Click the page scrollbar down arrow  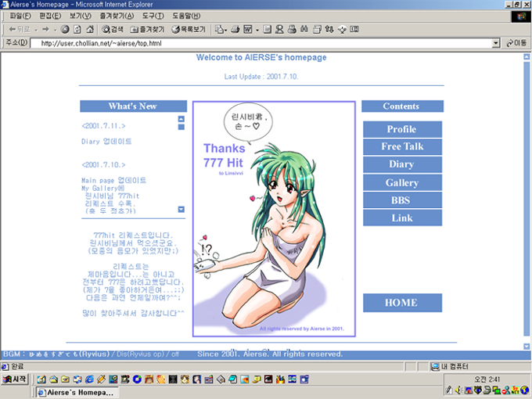coord(527,347)
